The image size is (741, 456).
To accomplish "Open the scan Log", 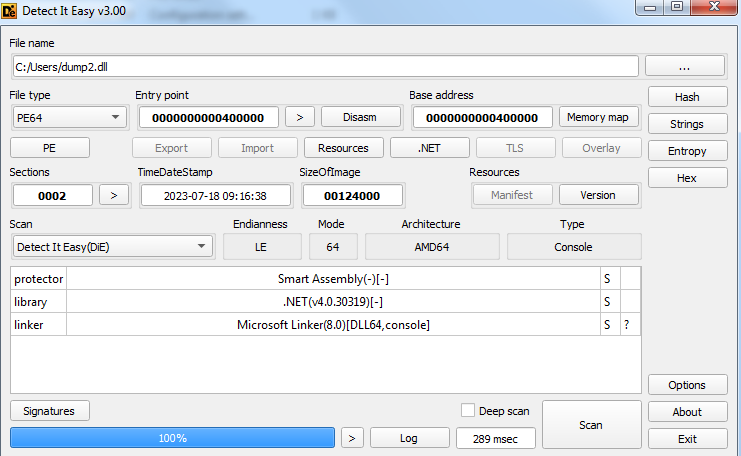I will pos(409,438).
